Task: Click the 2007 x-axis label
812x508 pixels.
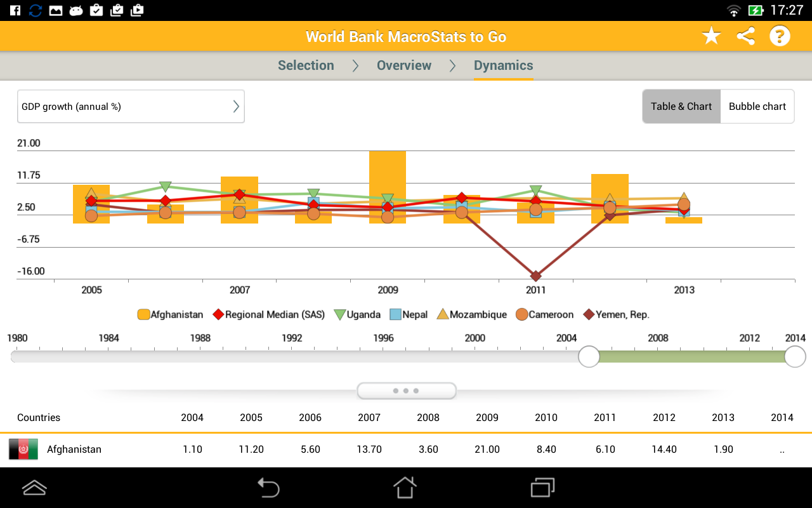Action: click(240, 290)
